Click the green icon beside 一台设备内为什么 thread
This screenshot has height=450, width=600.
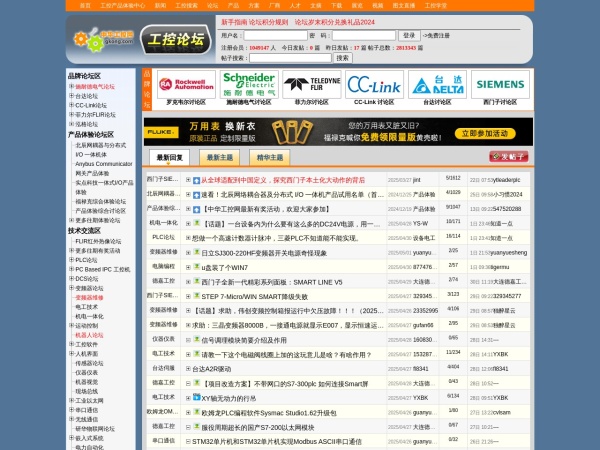[196, 223]
